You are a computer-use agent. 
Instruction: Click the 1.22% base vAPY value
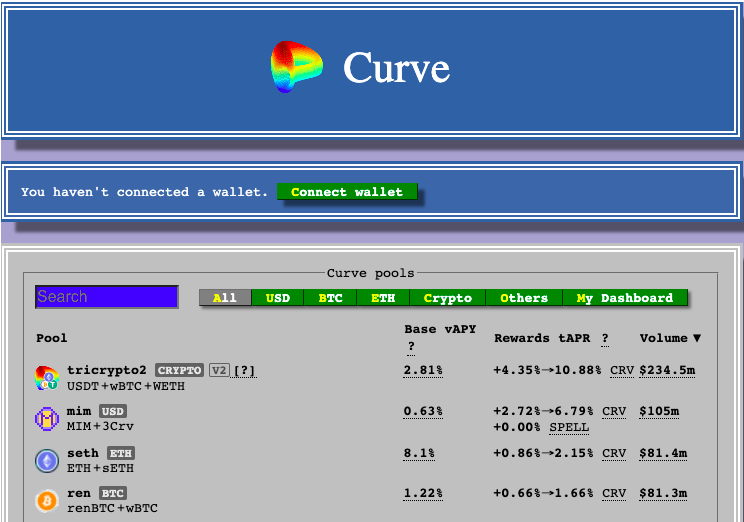pos(423,494)
